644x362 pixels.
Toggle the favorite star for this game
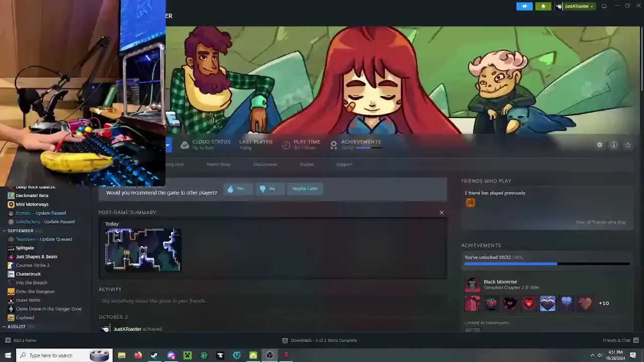pyautogui.click(x=627, y=145)
